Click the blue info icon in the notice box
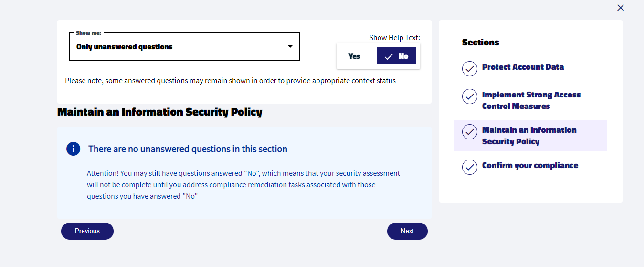 pyautogui.click(x=73, y=149)
